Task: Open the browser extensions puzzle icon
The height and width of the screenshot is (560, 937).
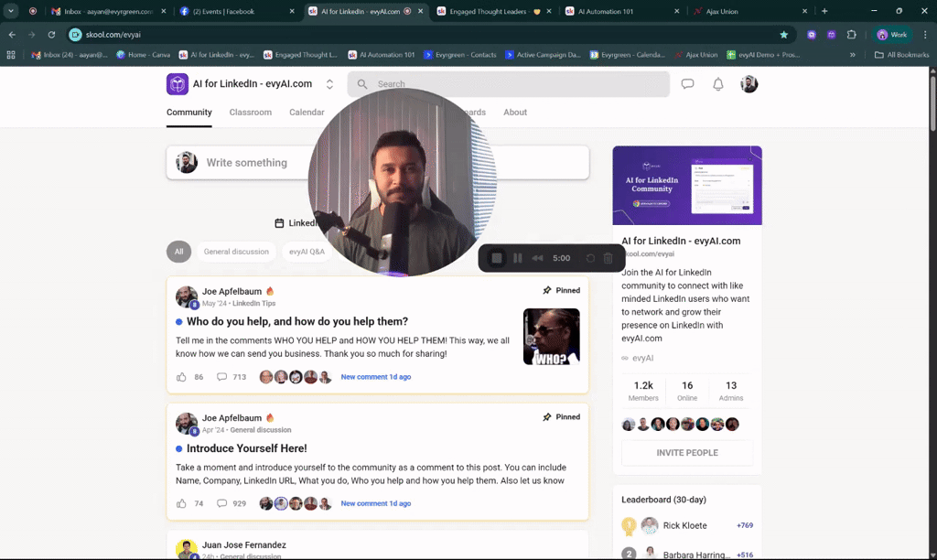Action: [852, 35]
